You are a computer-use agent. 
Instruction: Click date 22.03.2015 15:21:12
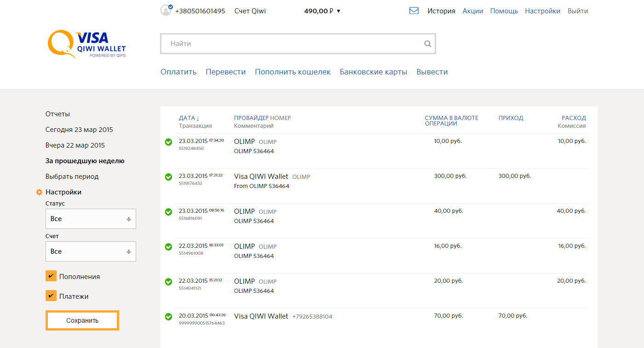tap(201, 281)
